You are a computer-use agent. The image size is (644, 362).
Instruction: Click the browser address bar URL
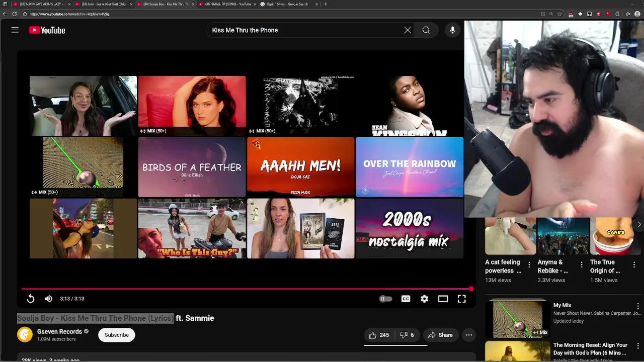coord(69,14)
